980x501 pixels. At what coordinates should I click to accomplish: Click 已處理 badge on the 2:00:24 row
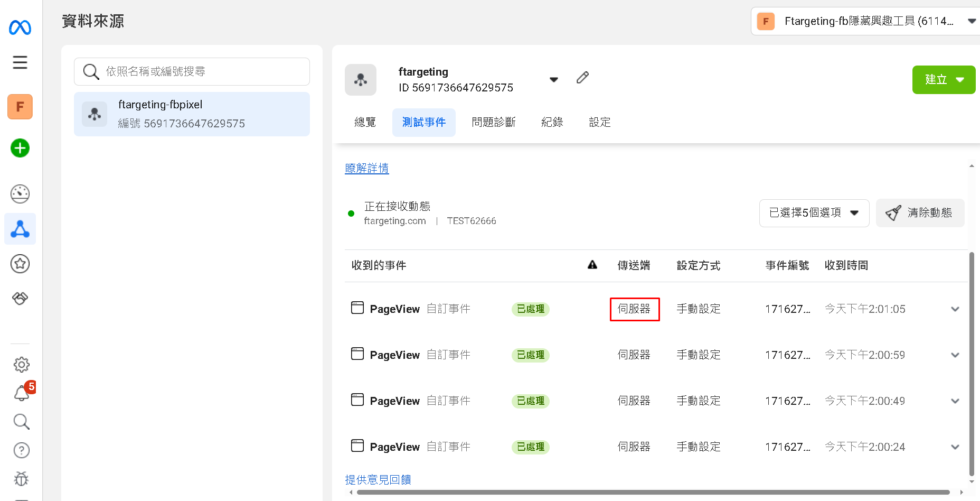(531, 447)
